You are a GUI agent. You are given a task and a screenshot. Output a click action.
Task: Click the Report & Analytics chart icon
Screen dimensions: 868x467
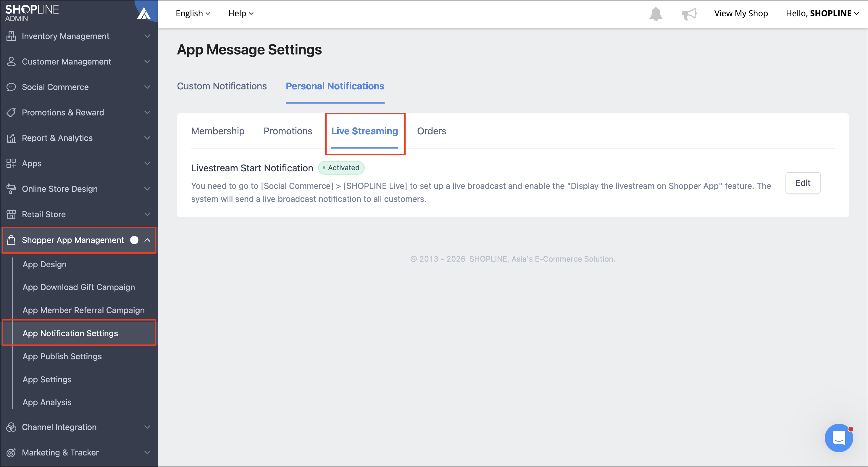11,138
